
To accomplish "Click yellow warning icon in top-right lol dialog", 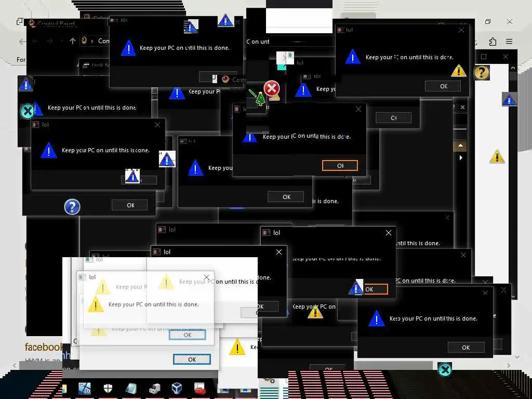I will (x=458, y=71).
